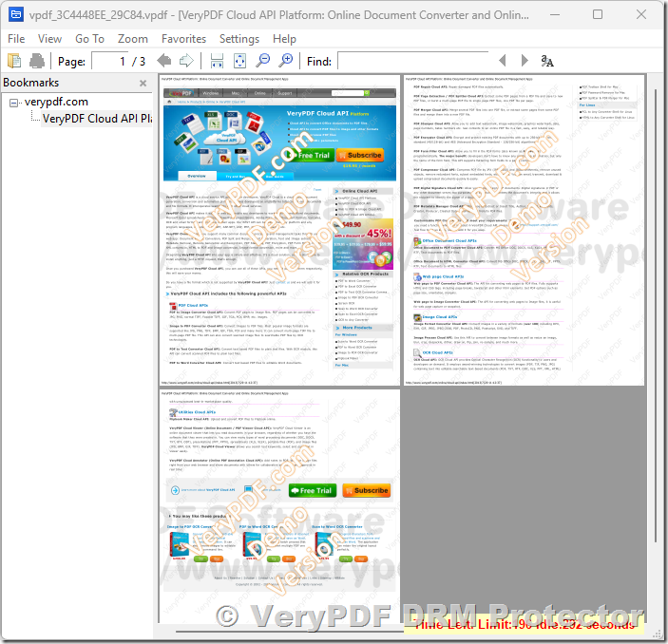Open the Favorites menu
The height and width of the screenshot is (644, 668).
pos(183,39)
